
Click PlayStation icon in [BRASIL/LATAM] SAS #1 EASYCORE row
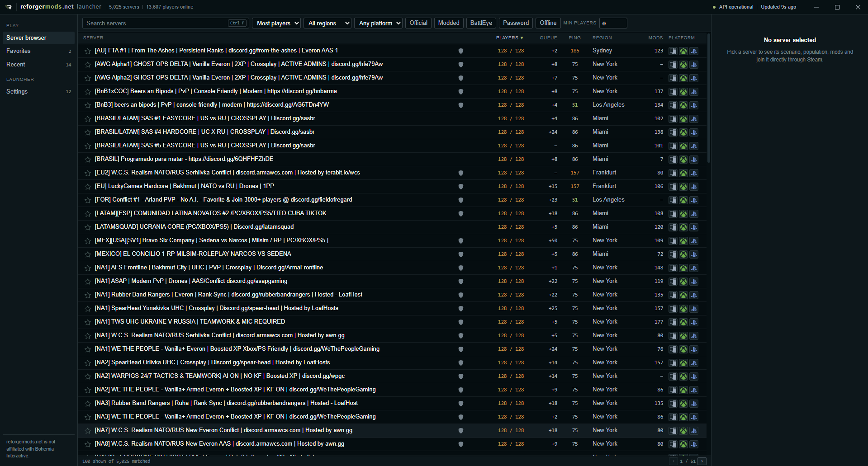coord(694,119)
